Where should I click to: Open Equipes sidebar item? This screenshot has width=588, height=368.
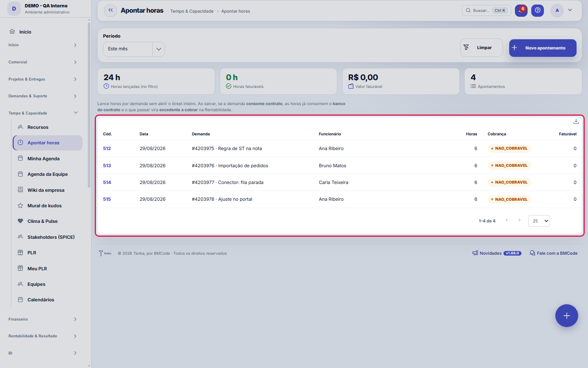click(48, 284)
